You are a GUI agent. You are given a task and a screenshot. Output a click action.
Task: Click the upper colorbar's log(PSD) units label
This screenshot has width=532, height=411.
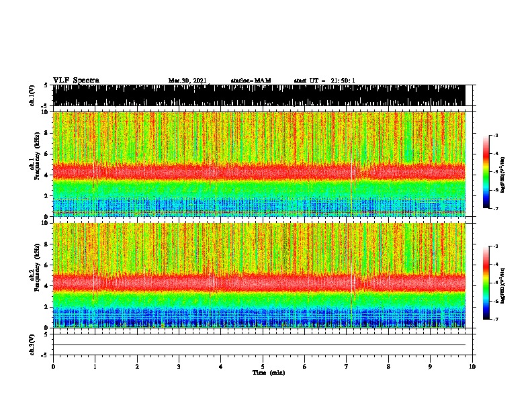tap(503, 175)
